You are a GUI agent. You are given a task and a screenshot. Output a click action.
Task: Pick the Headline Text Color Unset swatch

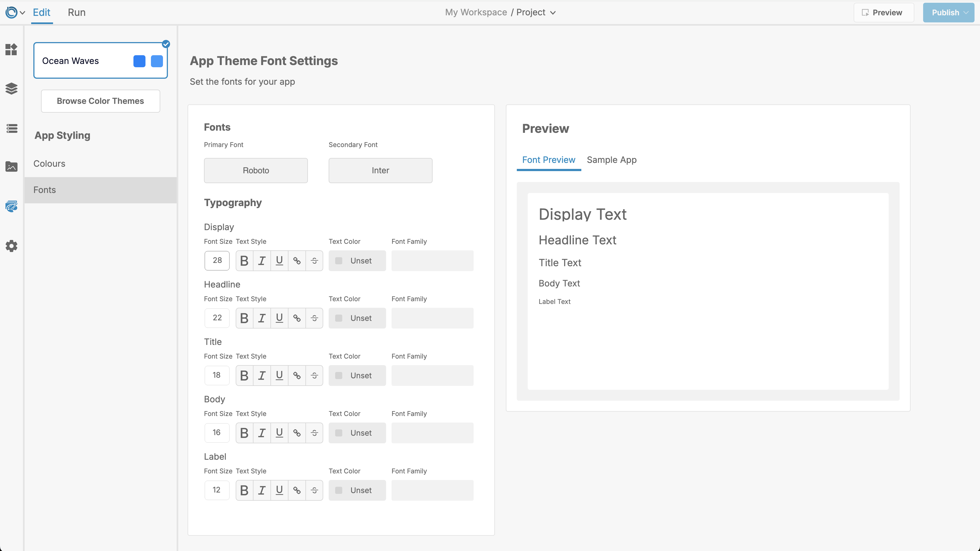357,318
